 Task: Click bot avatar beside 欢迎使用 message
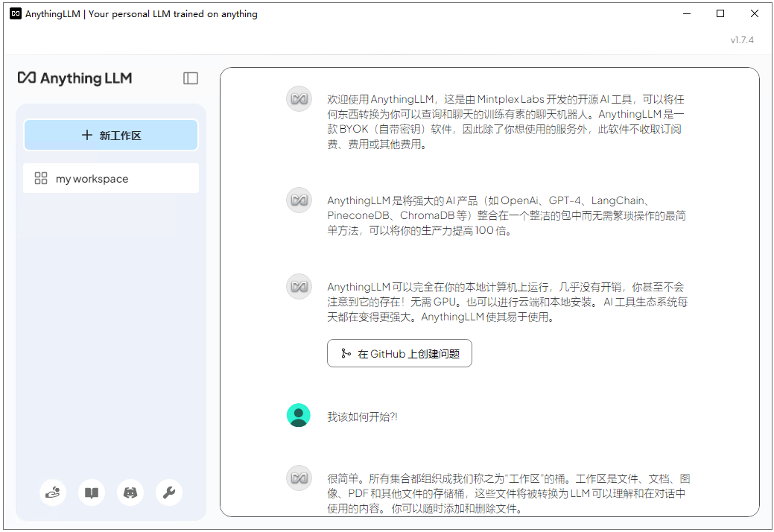(x=299, y=98)
